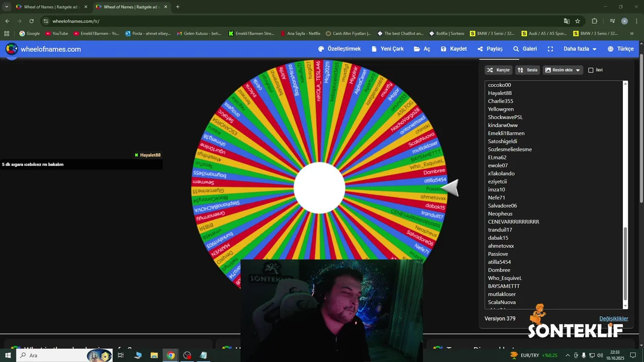This screenshot has height=362, width=644.
Task: Bookmark this page with the star
Action: (x=578, y=21)
